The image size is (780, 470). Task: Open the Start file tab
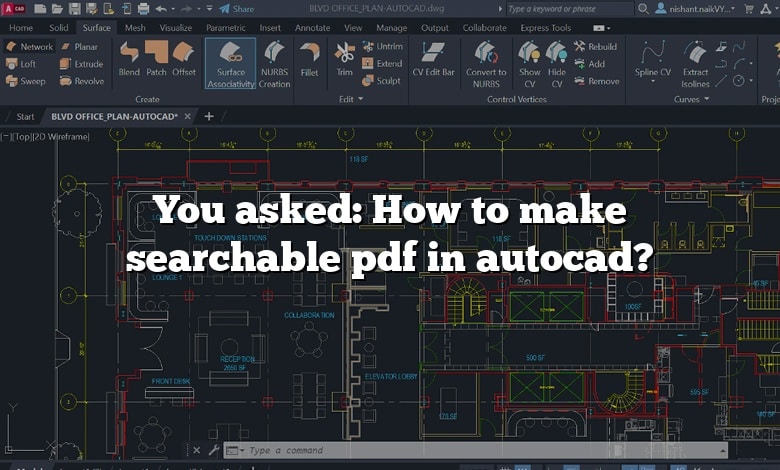[25, 116]
